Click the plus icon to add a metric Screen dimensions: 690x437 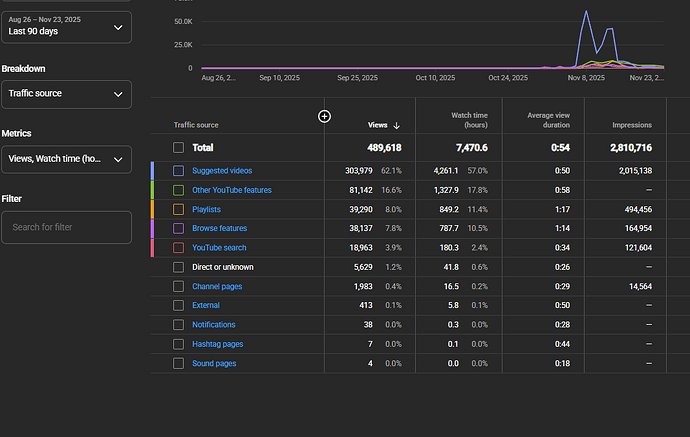pyautogui.click(x=324, y=116)
